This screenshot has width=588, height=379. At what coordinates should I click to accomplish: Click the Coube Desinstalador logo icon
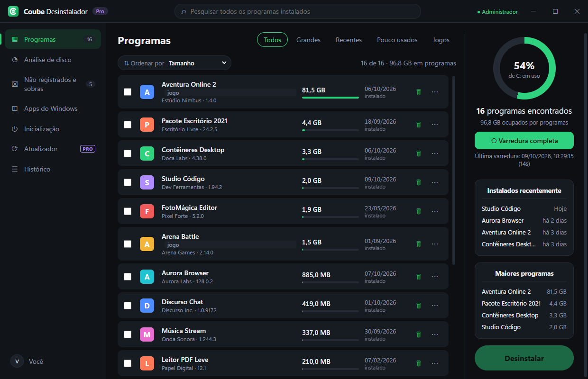[13, 11]
